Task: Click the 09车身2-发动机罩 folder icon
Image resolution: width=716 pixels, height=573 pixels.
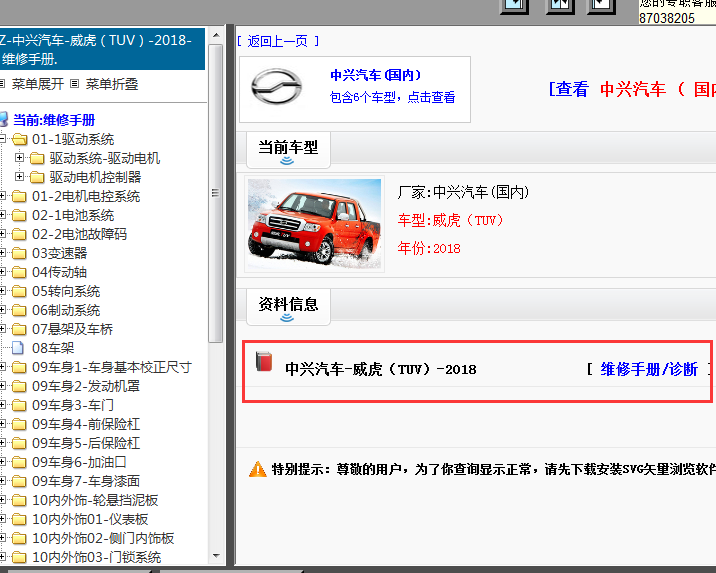Action: (19, 386)
